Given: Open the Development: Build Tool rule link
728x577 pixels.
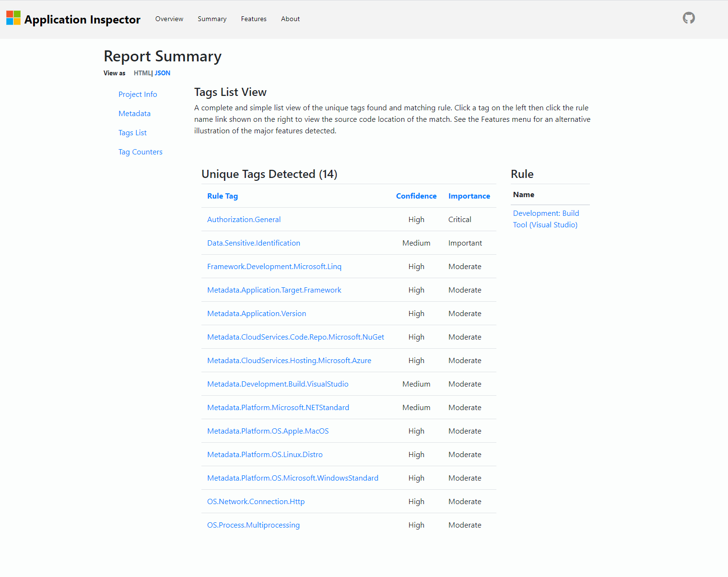Looking at the screenshot, I should 546,219.
